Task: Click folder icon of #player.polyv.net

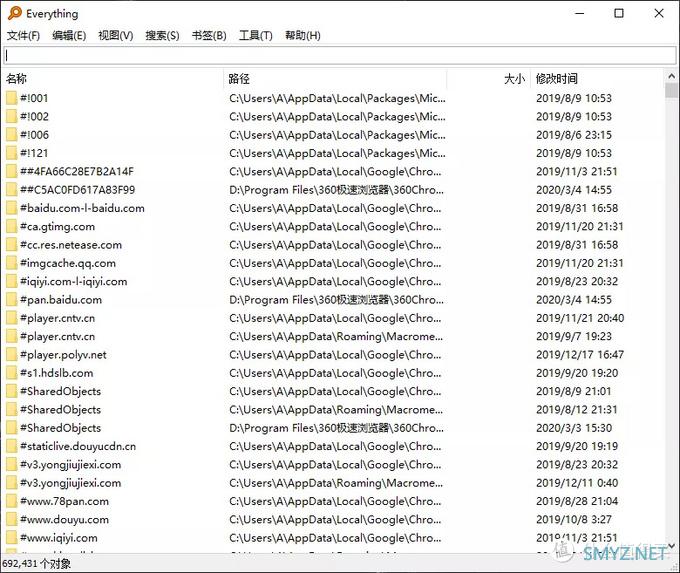Action: [x=11, y=354]
